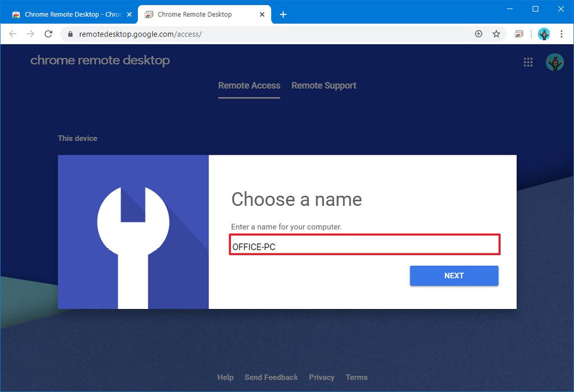Minimize the browser window

510,9
